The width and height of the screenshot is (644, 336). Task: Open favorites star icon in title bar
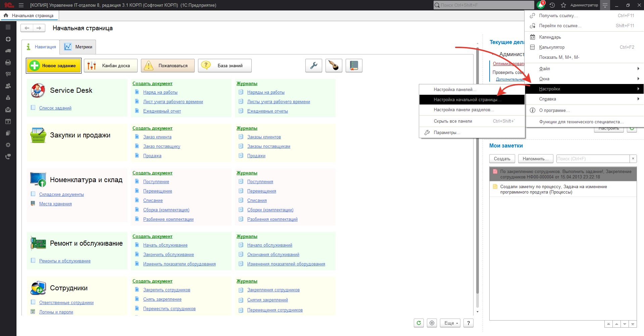(x=563, y=5)
